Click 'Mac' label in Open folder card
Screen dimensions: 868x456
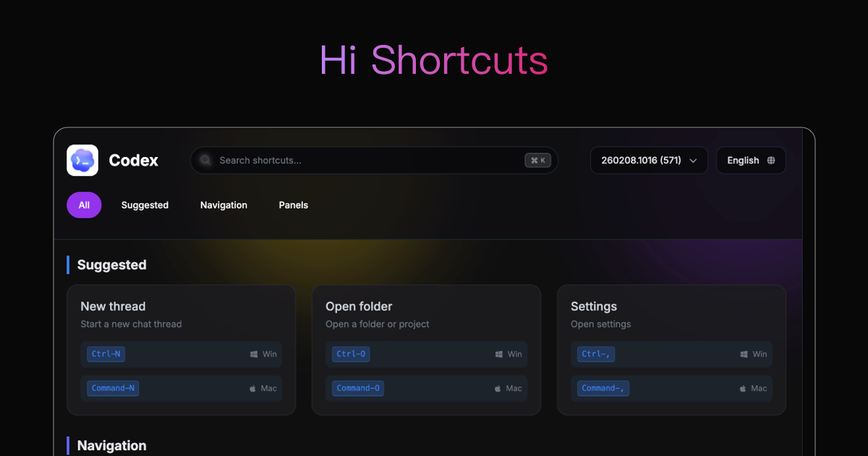(x=514, y=389)
